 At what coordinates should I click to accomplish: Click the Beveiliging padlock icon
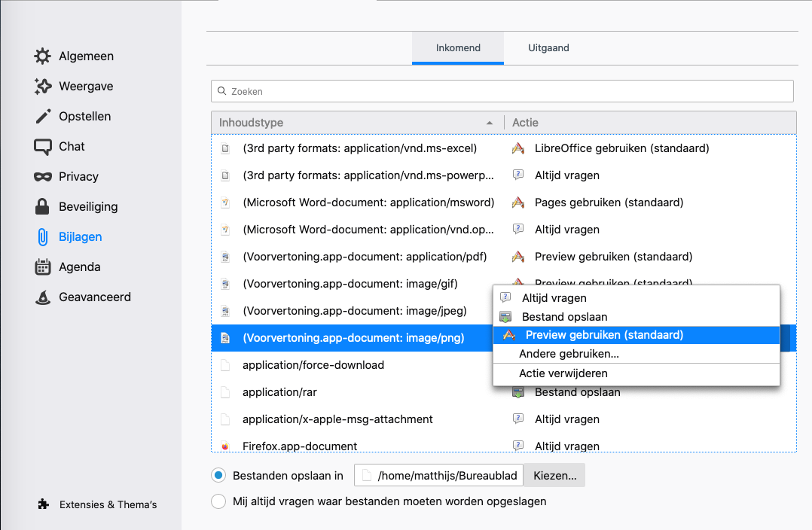[43, 207]
